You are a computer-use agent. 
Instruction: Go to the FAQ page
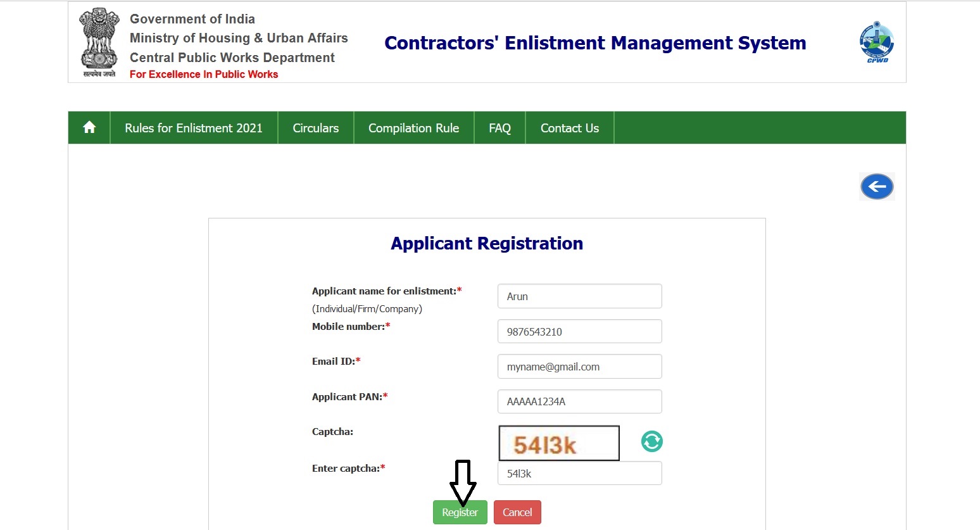pos(499,128)
